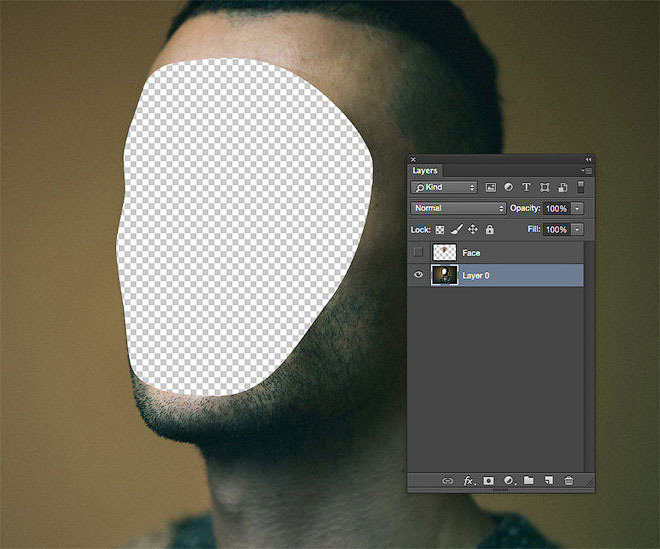Select the Layer 0 name
The image size is (660, 549).
coord(476,275)
